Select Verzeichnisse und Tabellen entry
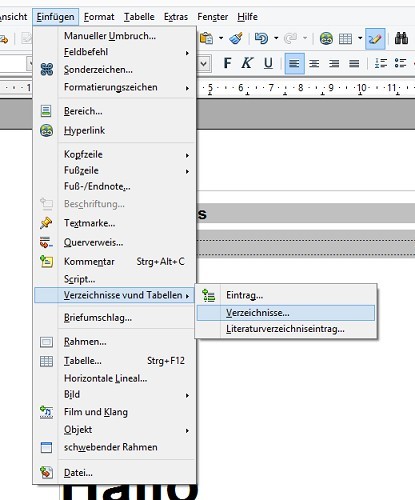Viewport: 415px width, 500px height. point(115,295)
